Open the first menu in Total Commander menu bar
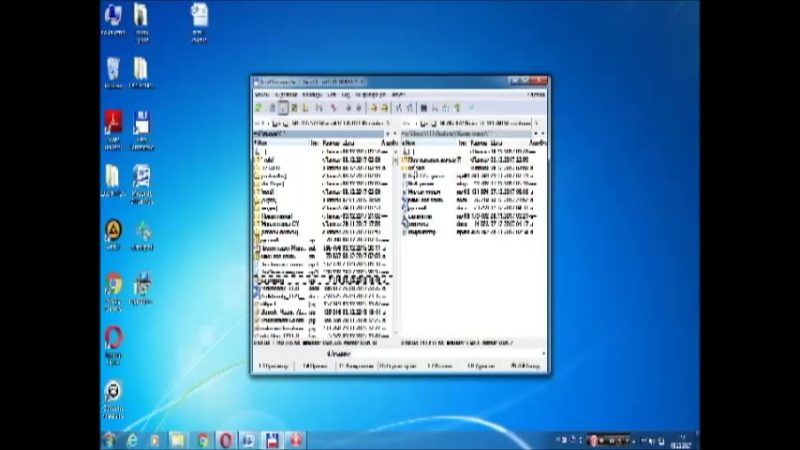This screenshot has height=450, width=800. [262, 95]
